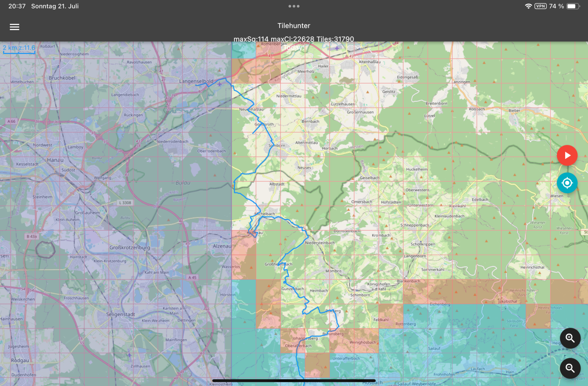Screen dimensions: 588x386
Task: Open the hamburger menu
Action: 14,27
